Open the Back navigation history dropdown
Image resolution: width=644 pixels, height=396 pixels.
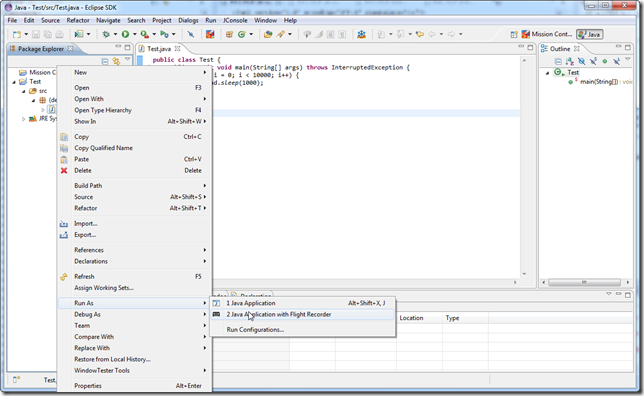pyautogui.click(x=441, y=35)
